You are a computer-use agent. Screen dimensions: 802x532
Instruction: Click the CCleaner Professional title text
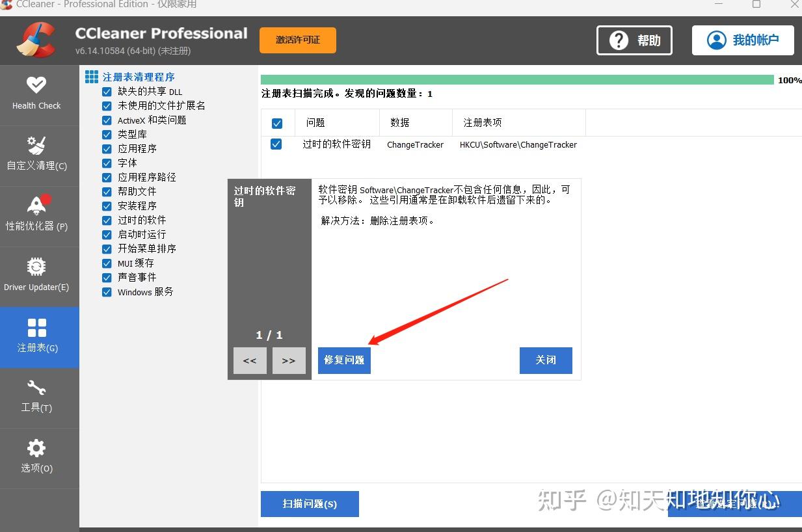pos(161,33)
